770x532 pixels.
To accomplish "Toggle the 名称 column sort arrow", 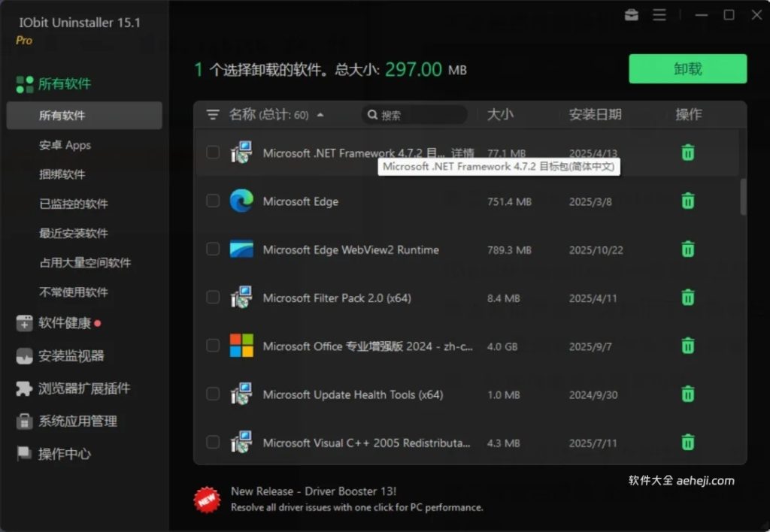I will coord(320,114).
